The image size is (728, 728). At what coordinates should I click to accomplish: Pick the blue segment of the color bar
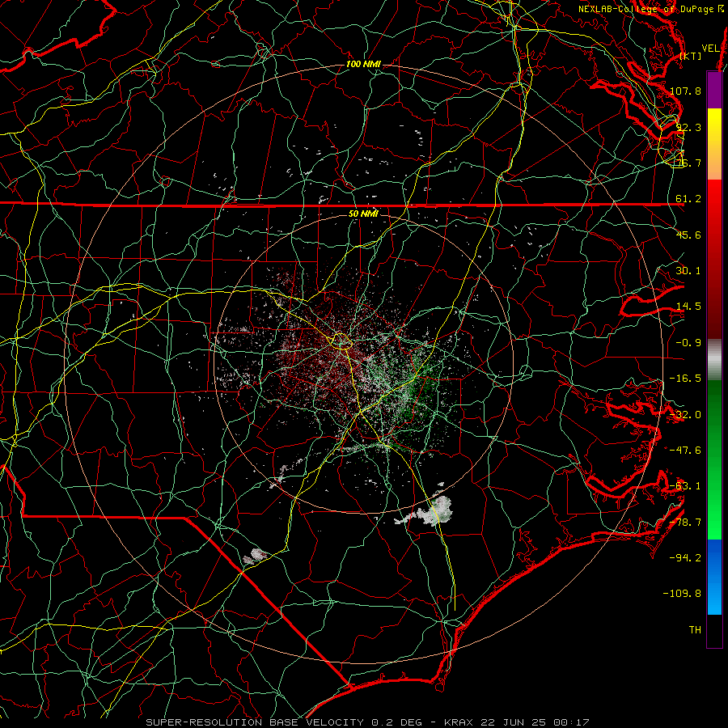pyautogui.click(x=714, y=577)
